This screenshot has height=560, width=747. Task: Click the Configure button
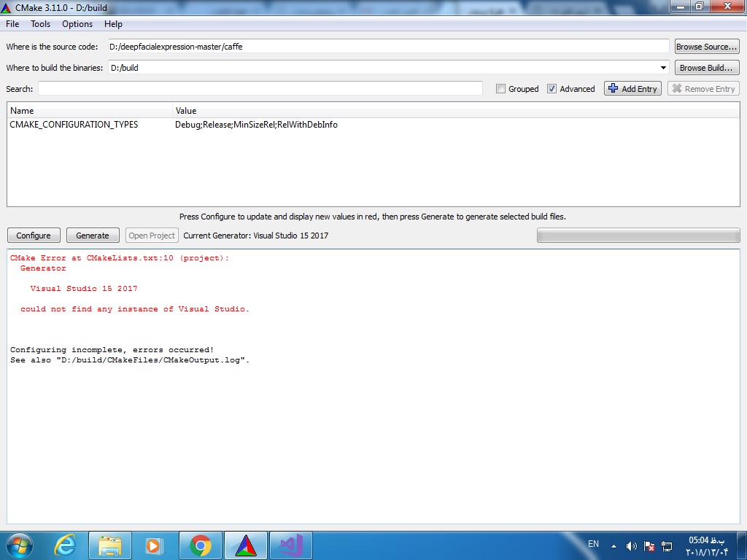tap(34, 236)
